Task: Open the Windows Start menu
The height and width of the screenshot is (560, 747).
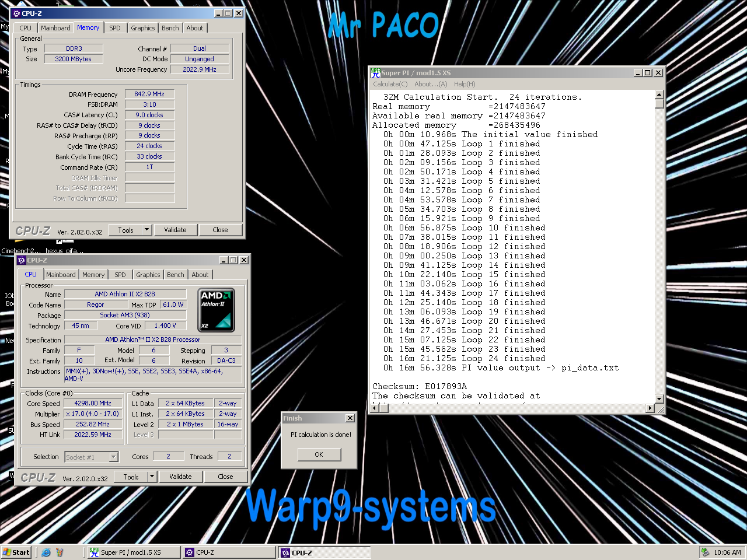Action: click(16, 552)
